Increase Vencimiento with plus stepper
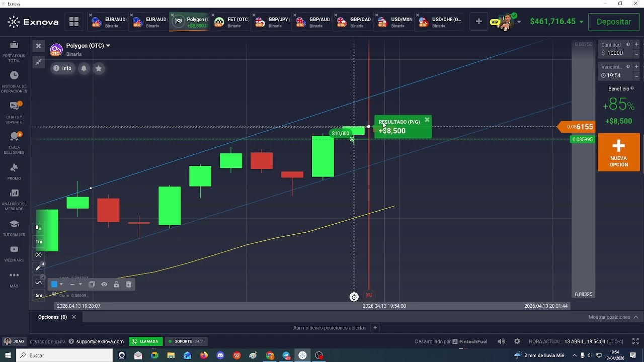Viewport: 644px width, 362px height. pos(636,67)
